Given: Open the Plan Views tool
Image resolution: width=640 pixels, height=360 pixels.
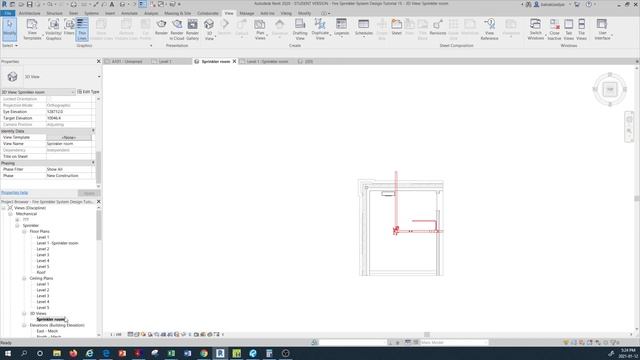Looking at the screenshot, I should click(260, 29).
